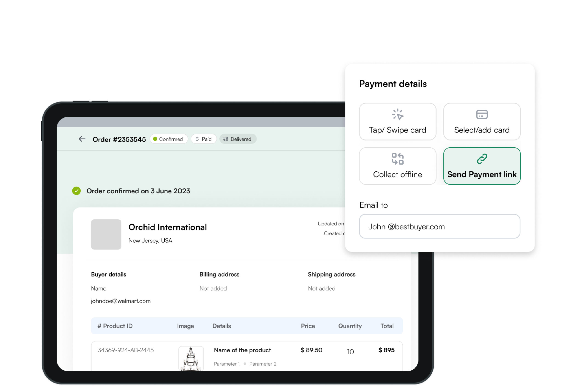Click the Tap/Swipe card cursor icon
The width and height of the screenshot is (588, 386).
coord(397,115)
